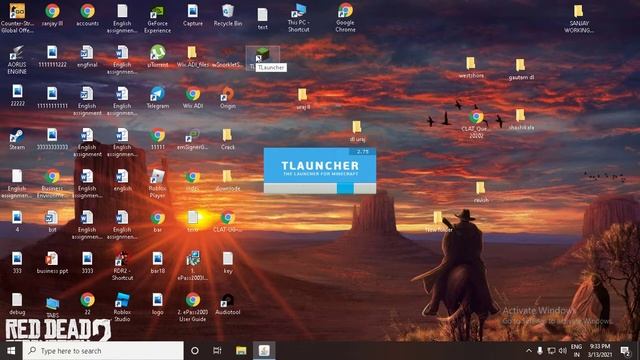Select the Crack folder

click(x=228, y=139)
